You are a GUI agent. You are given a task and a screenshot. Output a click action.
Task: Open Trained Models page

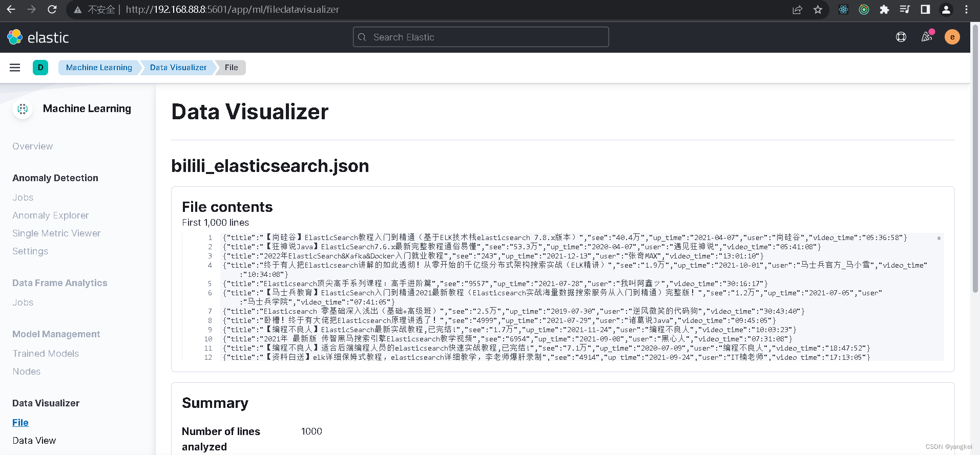click(x=46, y=354)
